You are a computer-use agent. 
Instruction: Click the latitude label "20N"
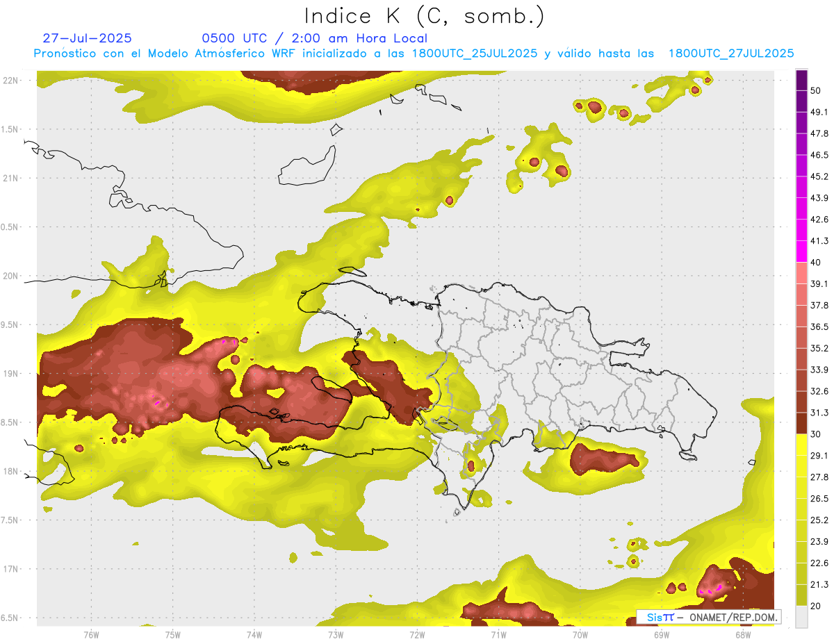tap(12, 276)
